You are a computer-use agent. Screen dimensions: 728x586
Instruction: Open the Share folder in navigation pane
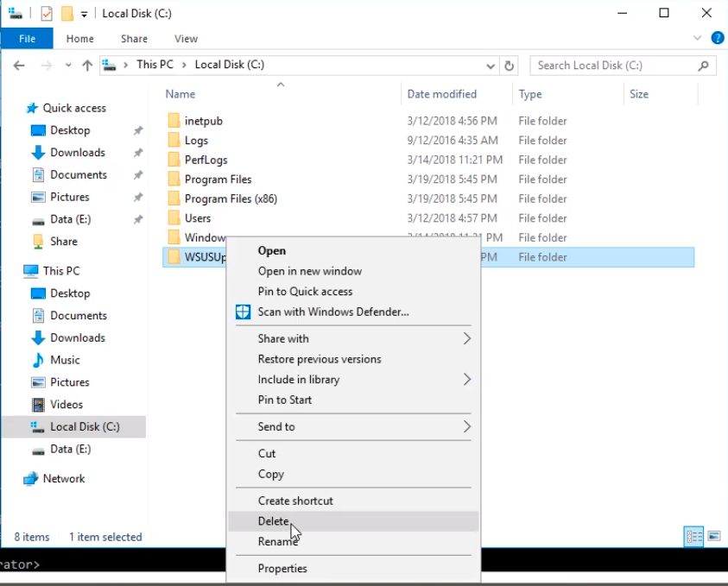coord(63,242)
